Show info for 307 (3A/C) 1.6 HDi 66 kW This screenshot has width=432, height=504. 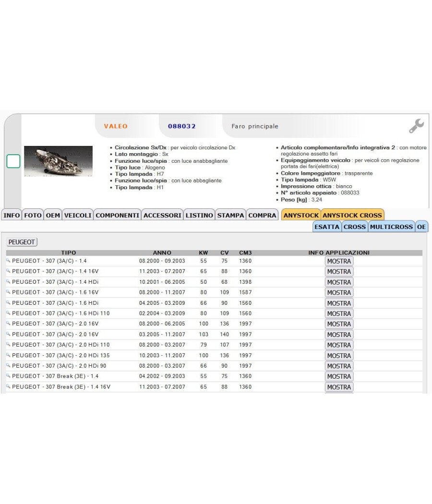click(339, 303)
